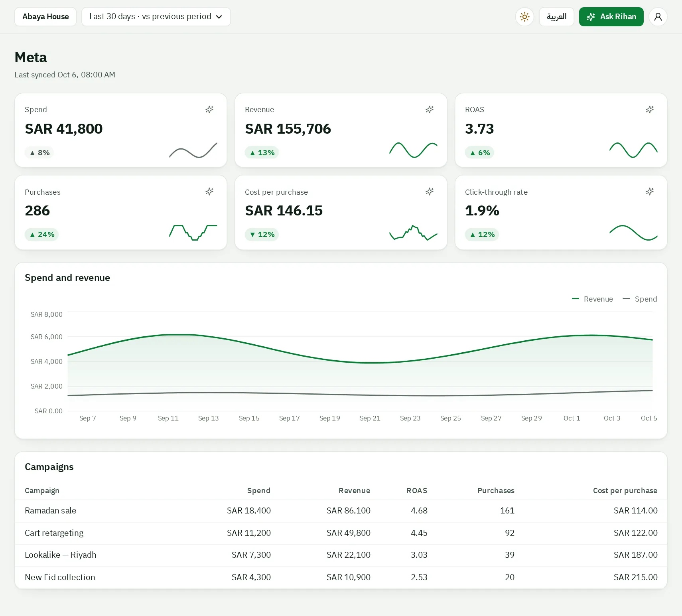
Task: Click the Revenue card sparkline
Action: coord(413,150)
